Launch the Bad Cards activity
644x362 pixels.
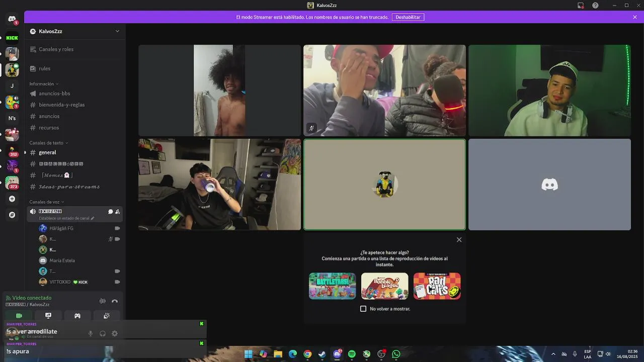click(x=437, y=286)
